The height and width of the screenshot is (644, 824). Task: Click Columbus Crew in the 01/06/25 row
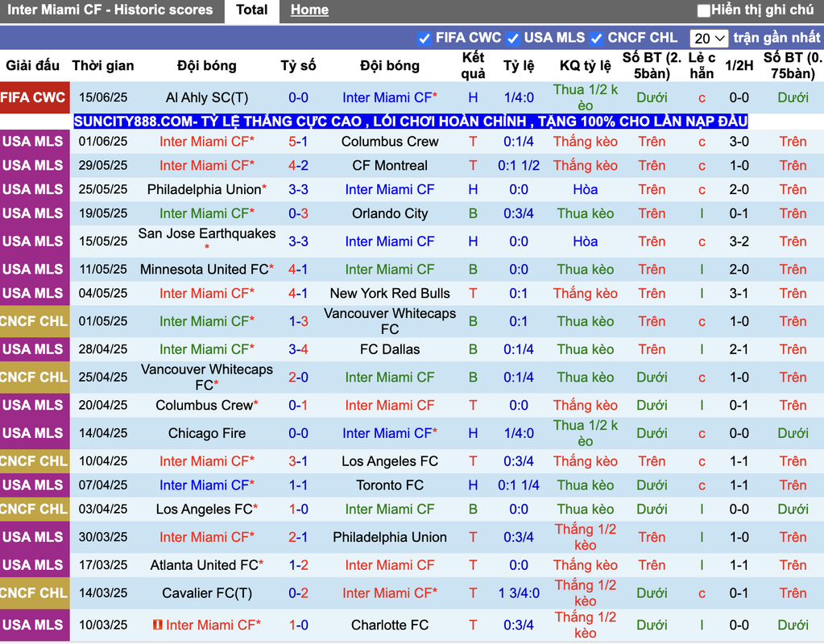[x=389, y=142]
